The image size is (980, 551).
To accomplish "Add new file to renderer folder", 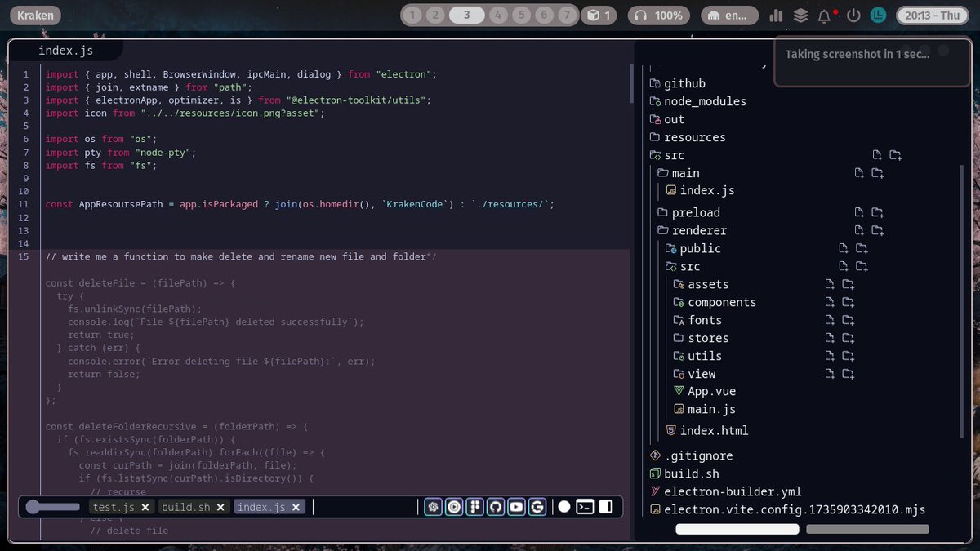I will pos(859,230).
